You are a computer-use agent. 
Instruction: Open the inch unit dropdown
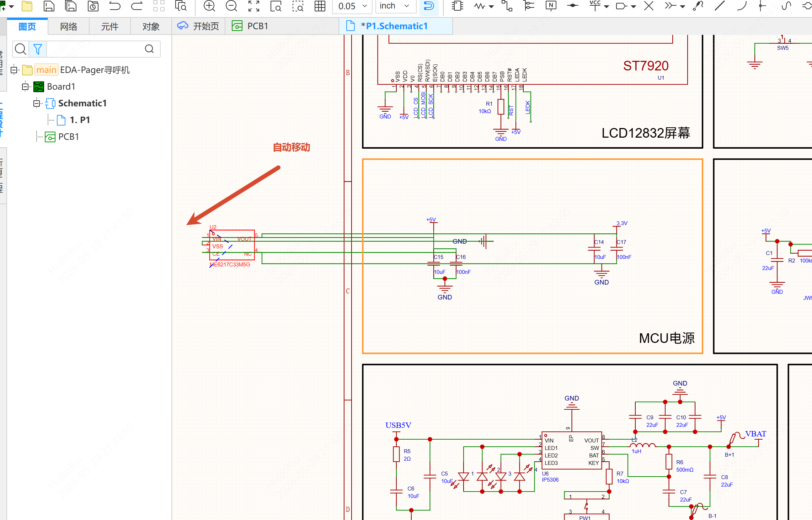pos(394,6)
